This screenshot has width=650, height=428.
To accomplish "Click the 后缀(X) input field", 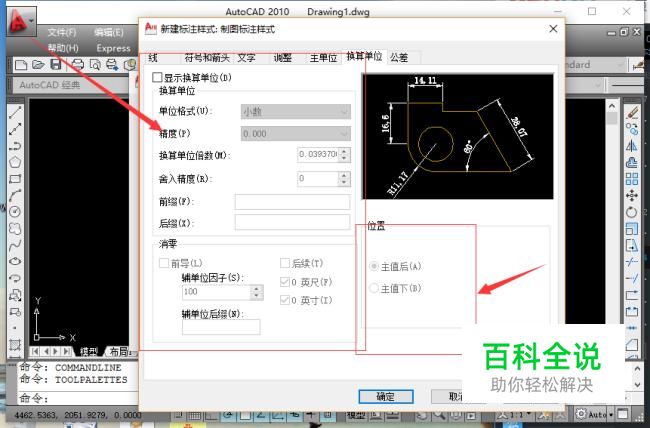I will 292,223.
